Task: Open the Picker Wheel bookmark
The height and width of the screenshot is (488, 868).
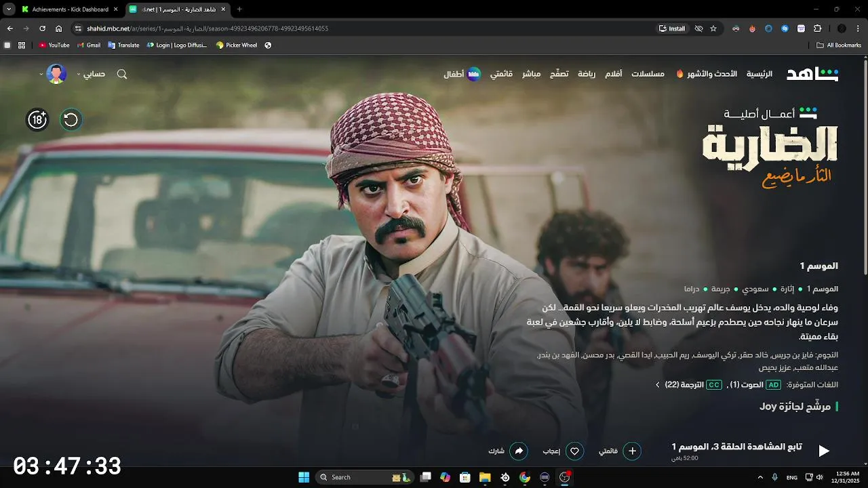Action: point(237,45)
